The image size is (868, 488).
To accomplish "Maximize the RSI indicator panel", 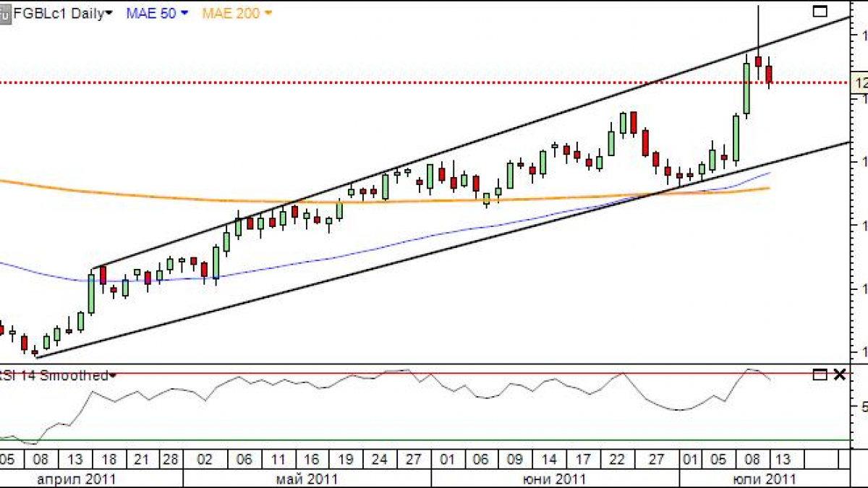I will coord(820,374).
